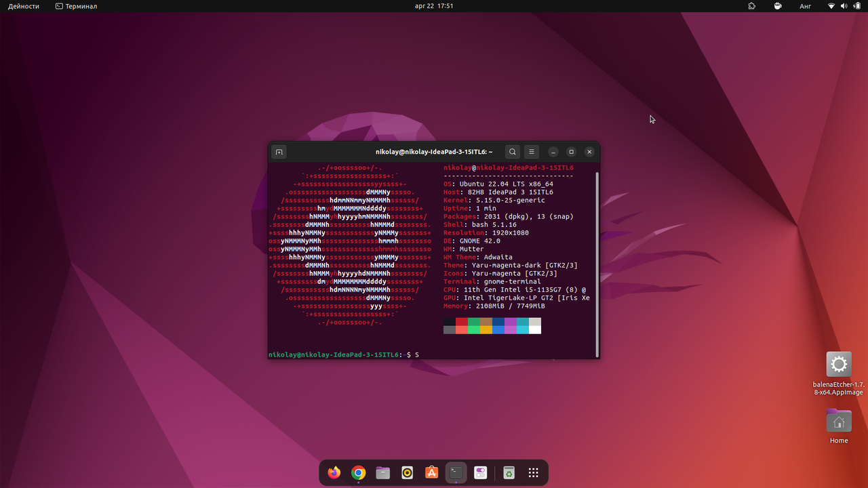Click the Uptime line showing 1 min
Image resolution: width=868 pixels, height=488 pixels.
pos(470,208)
